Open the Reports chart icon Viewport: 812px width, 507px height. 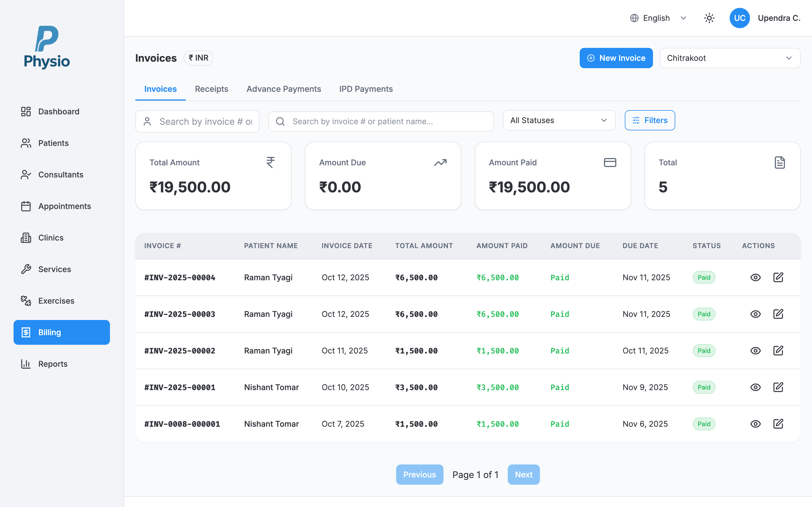(26, 364)
